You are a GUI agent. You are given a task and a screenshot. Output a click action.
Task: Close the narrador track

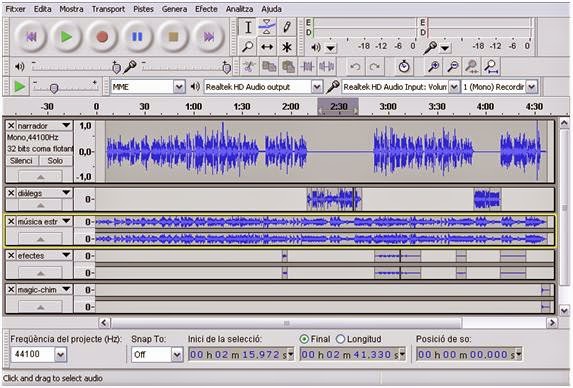coord(11,126)
